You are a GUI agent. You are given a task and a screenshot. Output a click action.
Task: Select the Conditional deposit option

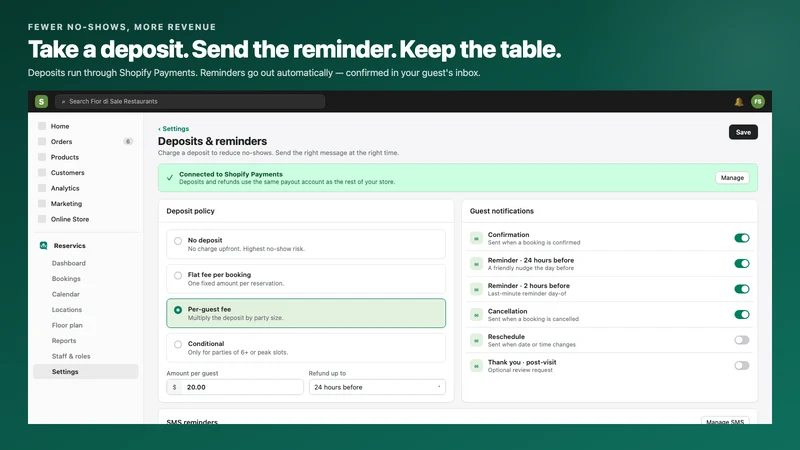pyautogui.click(x=306, y=347)
